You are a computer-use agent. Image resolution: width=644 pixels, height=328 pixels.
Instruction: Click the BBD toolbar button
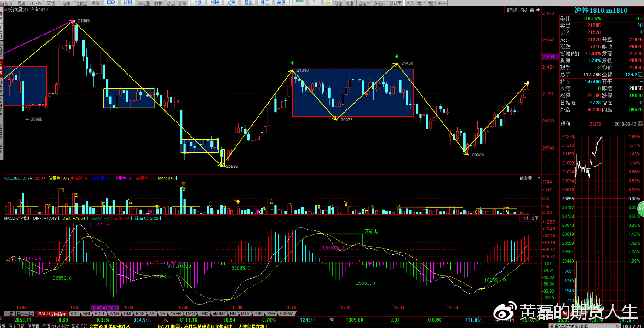(x=111, y=3)
